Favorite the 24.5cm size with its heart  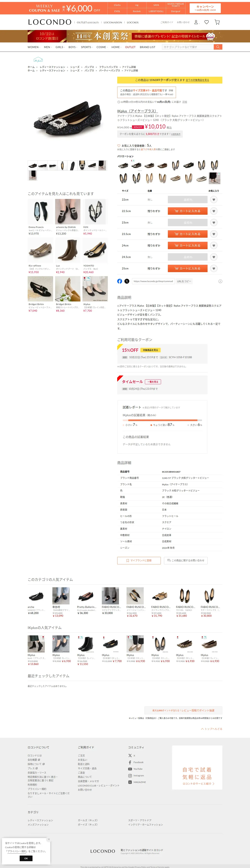coord(214,257)
